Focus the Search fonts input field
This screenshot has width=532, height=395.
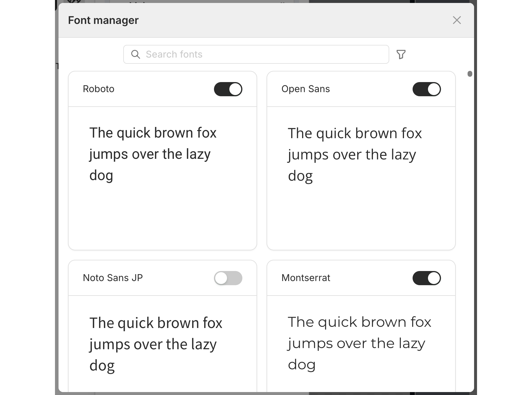256,54
